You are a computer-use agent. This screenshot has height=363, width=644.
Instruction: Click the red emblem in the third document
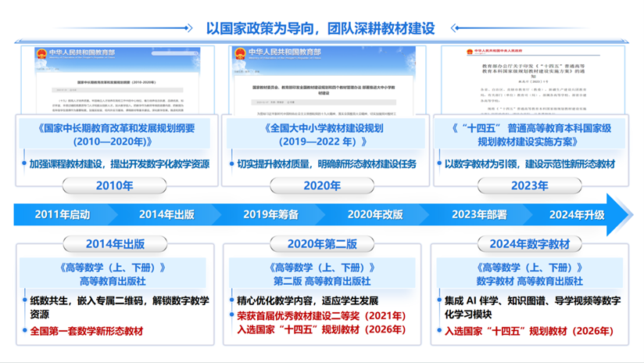click(470, 52)
